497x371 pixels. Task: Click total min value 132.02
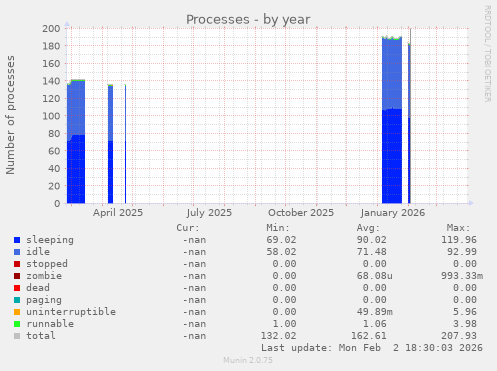[x=278, y=336]
